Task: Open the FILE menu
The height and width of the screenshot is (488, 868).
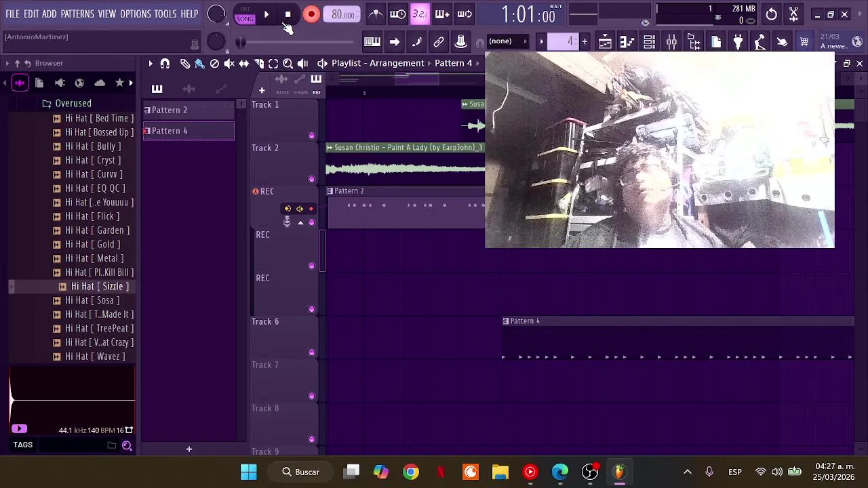Action: click(x=12, y=14)
